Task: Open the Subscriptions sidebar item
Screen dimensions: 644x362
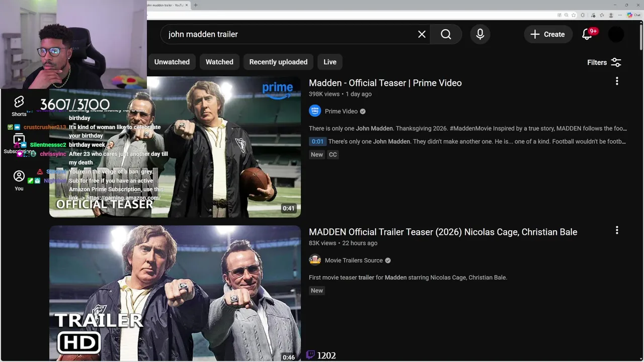Action: coord(19,144)
